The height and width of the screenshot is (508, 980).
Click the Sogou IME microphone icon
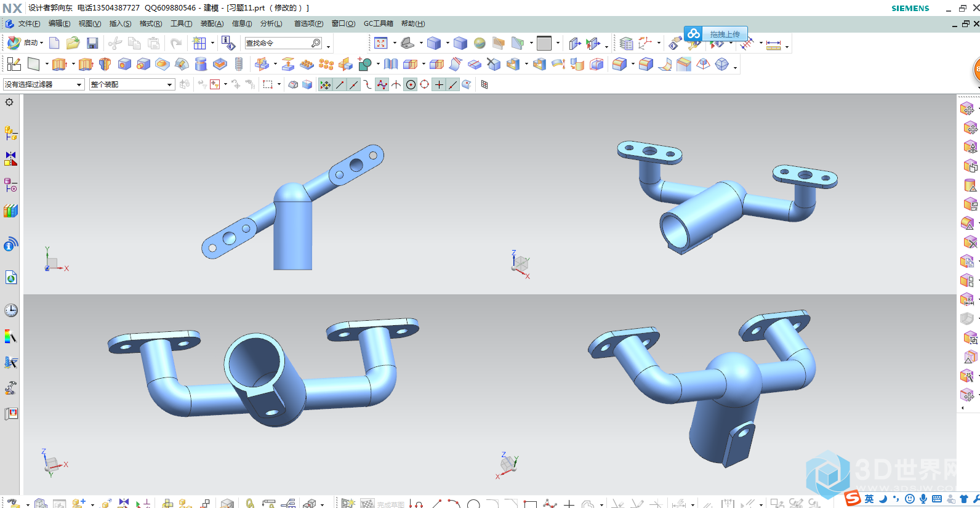[923, 499]
